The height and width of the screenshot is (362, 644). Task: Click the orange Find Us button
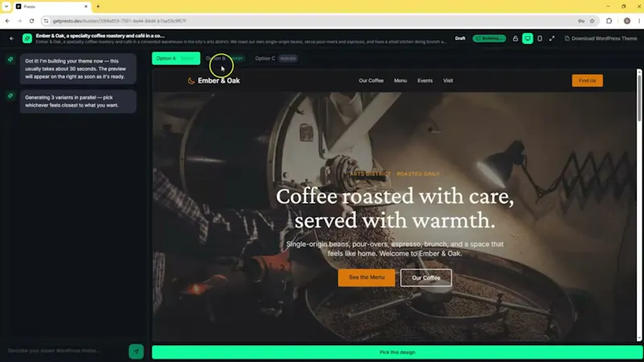pyautogui.click(x=588, y=81)
